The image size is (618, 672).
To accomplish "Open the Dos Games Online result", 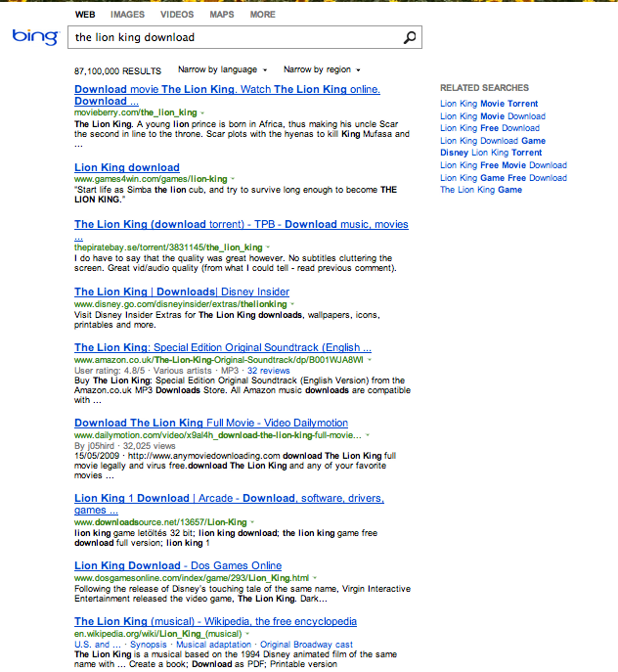I will click(178, 565).
